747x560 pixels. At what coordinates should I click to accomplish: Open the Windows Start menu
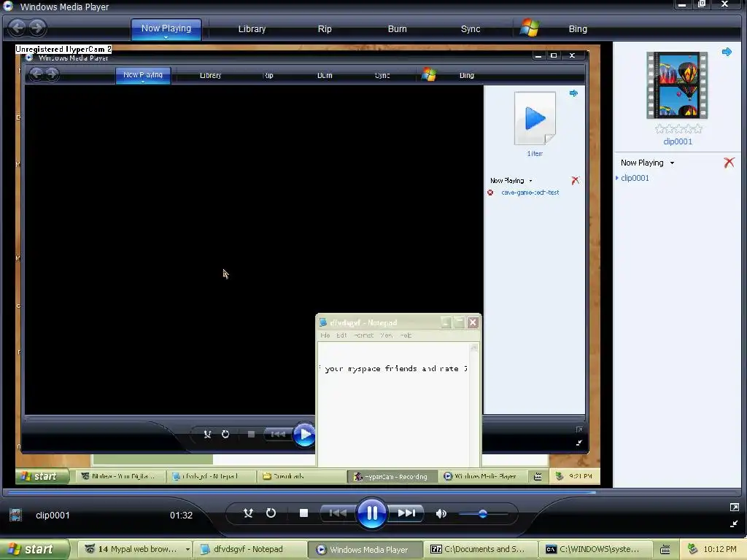[35, 549]
